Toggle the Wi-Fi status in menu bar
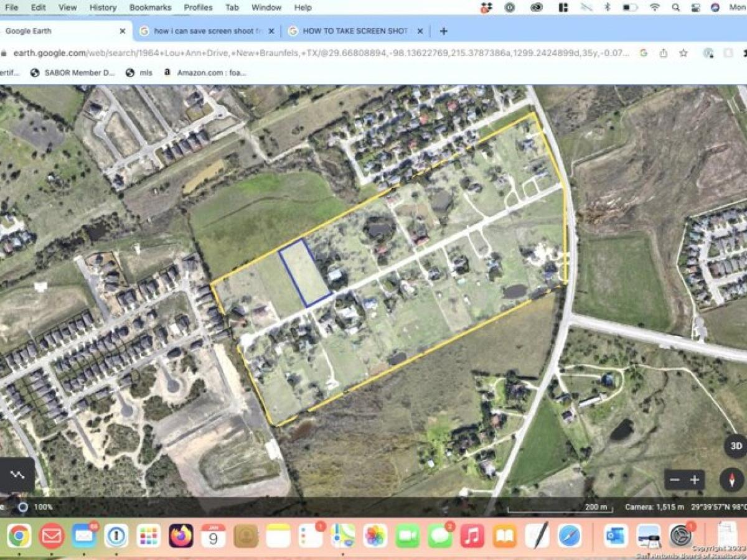 pyautogui.click(x=653, y=7)
